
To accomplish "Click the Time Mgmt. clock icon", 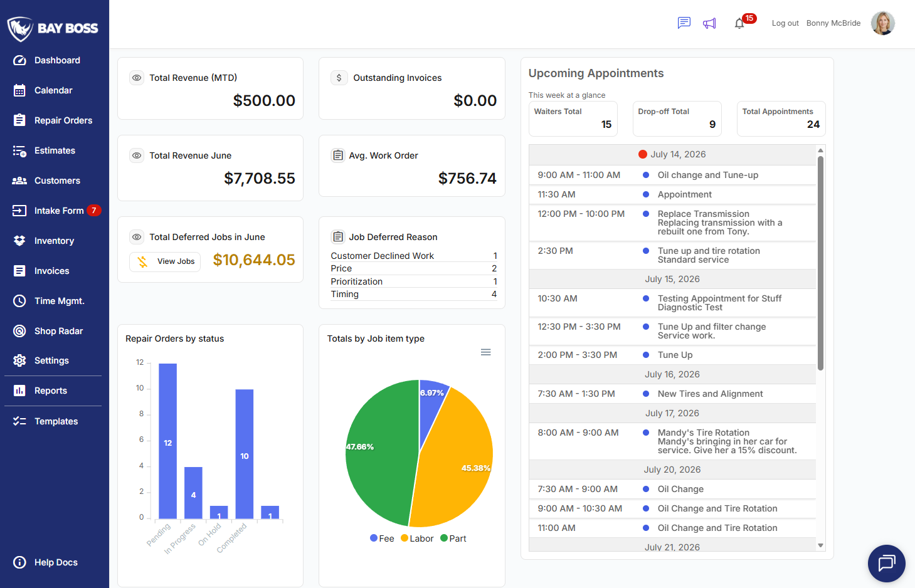I will click(x=19, y=301).
